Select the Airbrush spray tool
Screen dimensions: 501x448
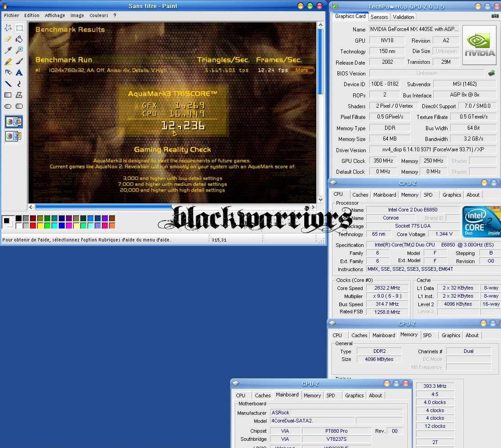(8, 72)
